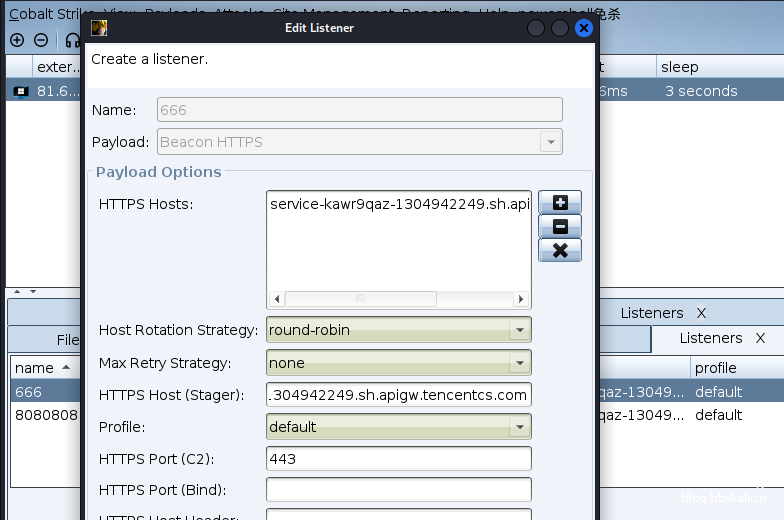Switch to the upper Listeners tab

(652, 313)
